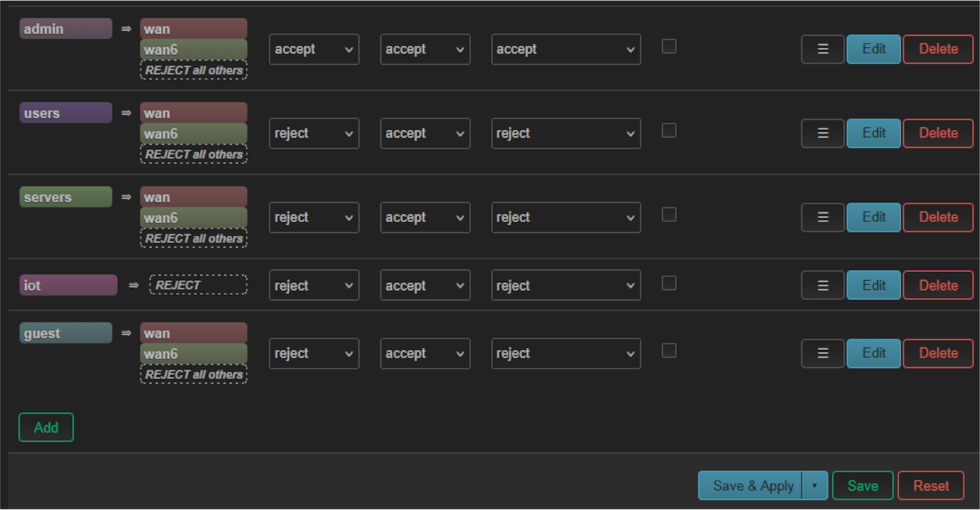The width and height of the screenshot is (980, 510).
Task: Click the hamburger reorder icon in servers row
Action: tap(822, 218)
